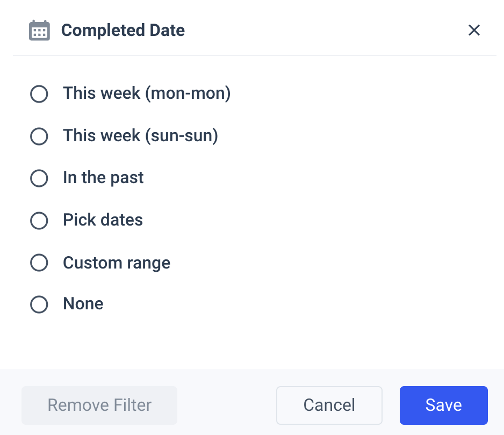Select the Custom range radio button

point(39,263)
